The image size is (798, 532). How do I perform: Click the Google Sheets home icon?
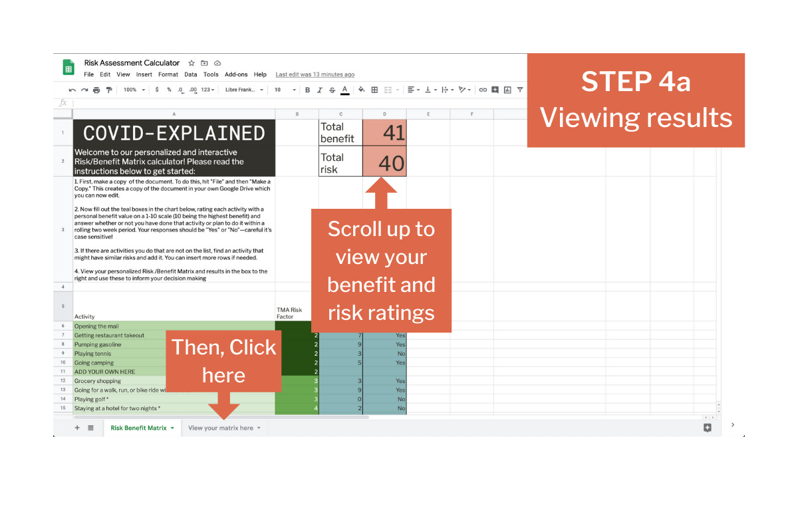coord(68,67)
